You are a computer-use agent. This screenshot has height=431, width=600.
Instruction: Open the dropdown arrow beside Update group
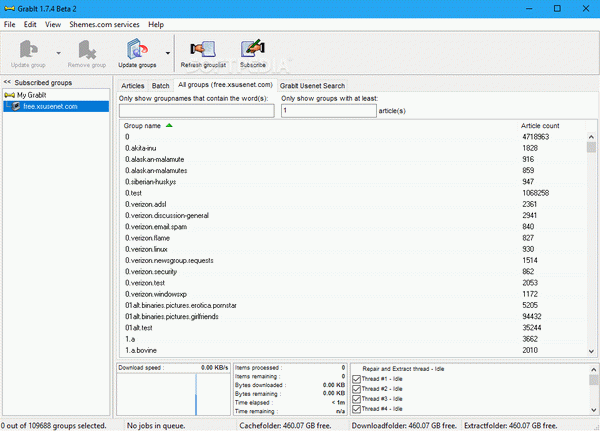pos(59,53)
